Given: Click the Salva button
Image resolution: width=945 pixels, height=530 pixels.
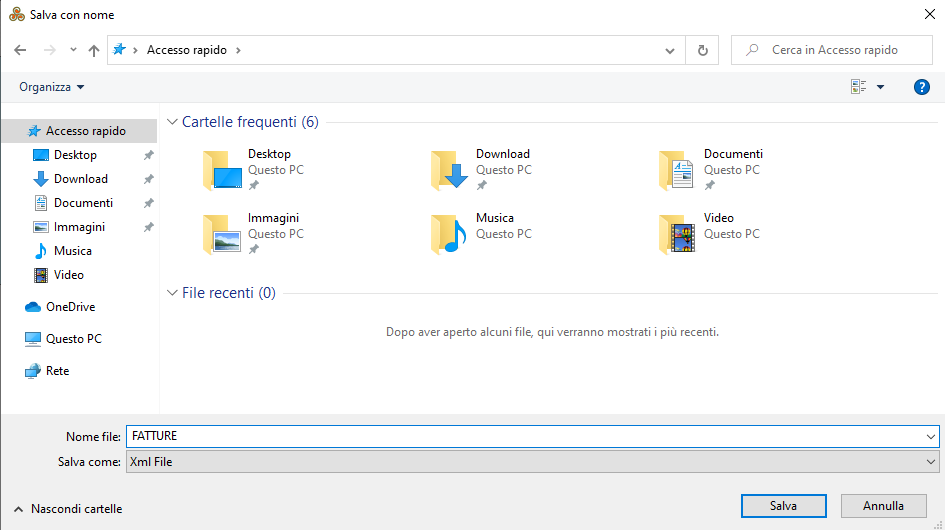Looking at the screenshot, I should click(783, 506).
